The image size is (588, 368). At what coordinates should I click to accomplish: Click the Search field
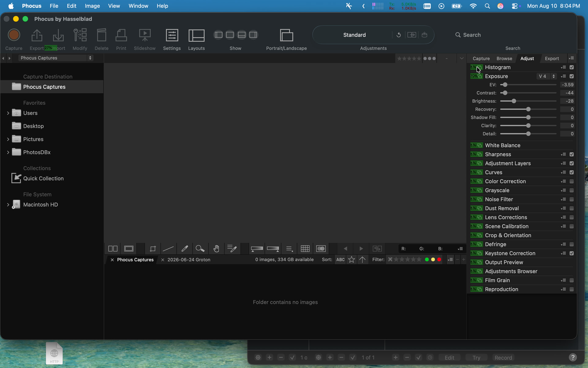tap(472, 35)
